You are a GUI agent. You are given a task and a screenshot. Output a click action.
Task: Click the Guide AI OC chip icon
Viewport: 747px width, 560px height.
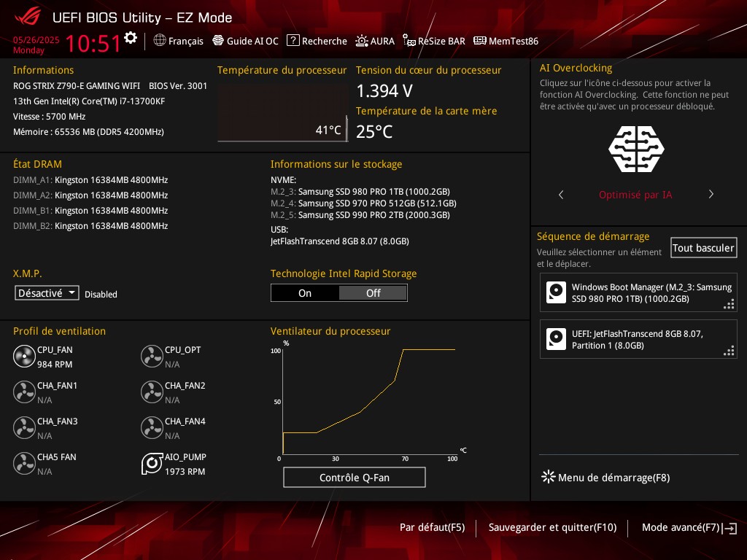218,41
